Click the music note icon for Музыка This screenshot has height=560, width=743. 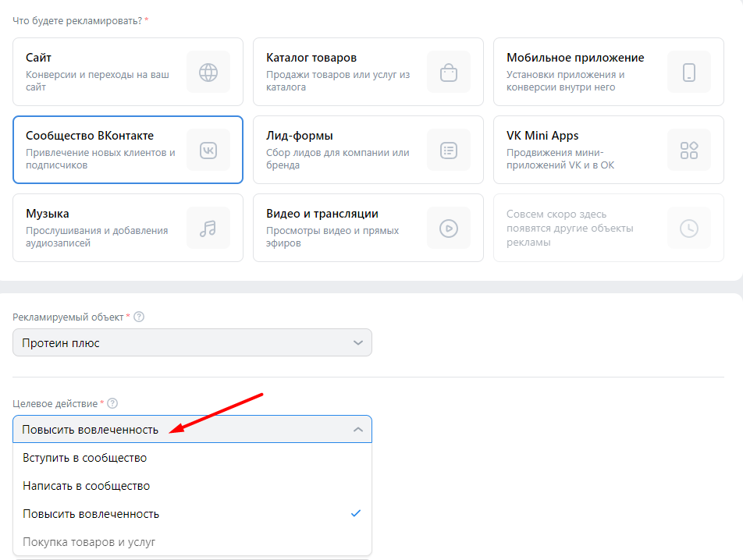[208, 229]
